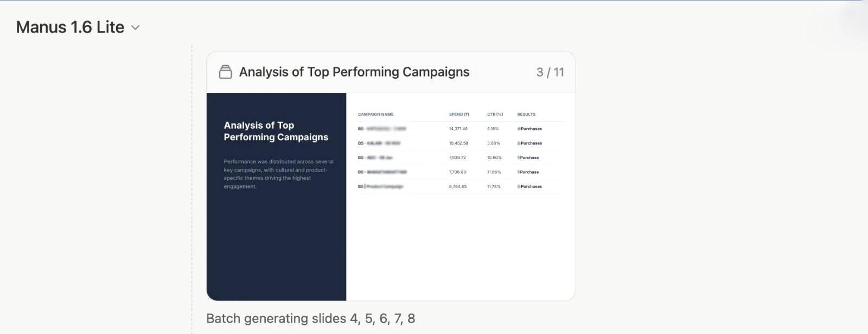The width and height of the screenshot is (868, 334).
Task: Select the campaign row with 3.80% CTR
Action: pyautogui.click(x=458, y=143)
